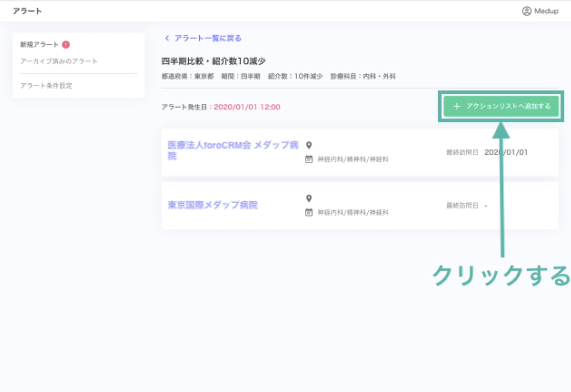This screenshot has height=392, width=571.
Task: Click department icon in foroCRM会 hospital card
Action: (x=309, y=159)
